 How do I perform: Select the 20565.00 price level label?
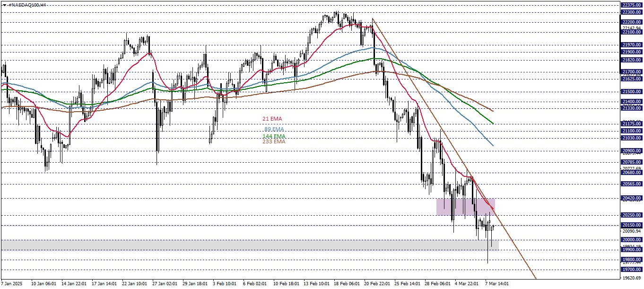(632, 184)
